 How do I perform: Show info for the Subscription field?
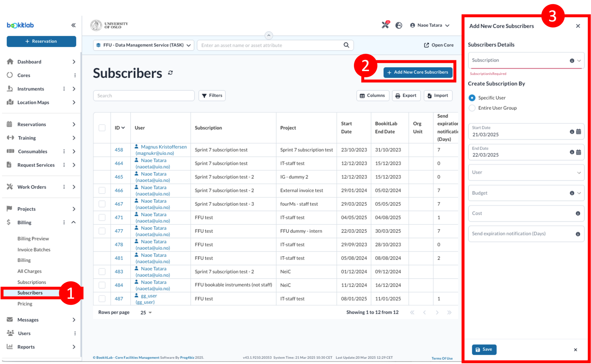(572, 61)
